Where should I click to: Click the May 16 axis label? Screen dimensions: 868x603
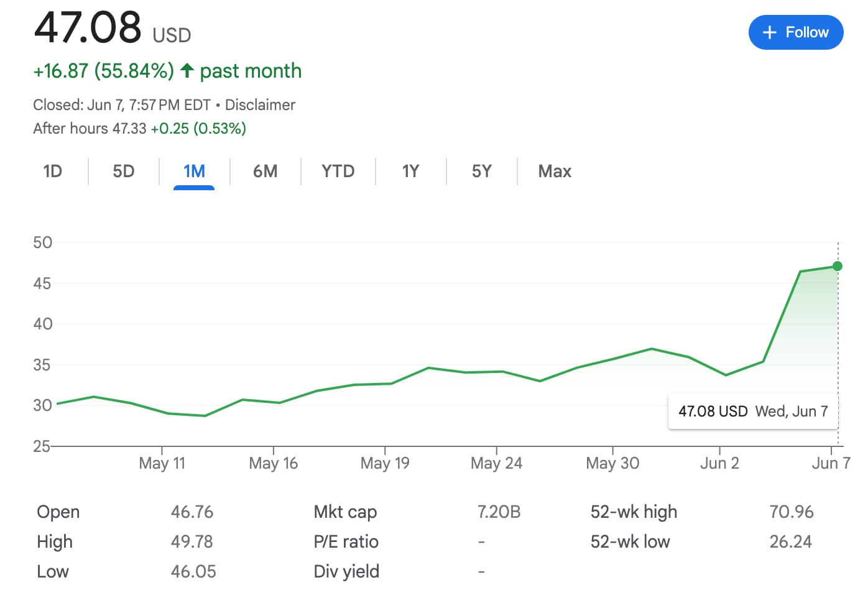[274, 463]
